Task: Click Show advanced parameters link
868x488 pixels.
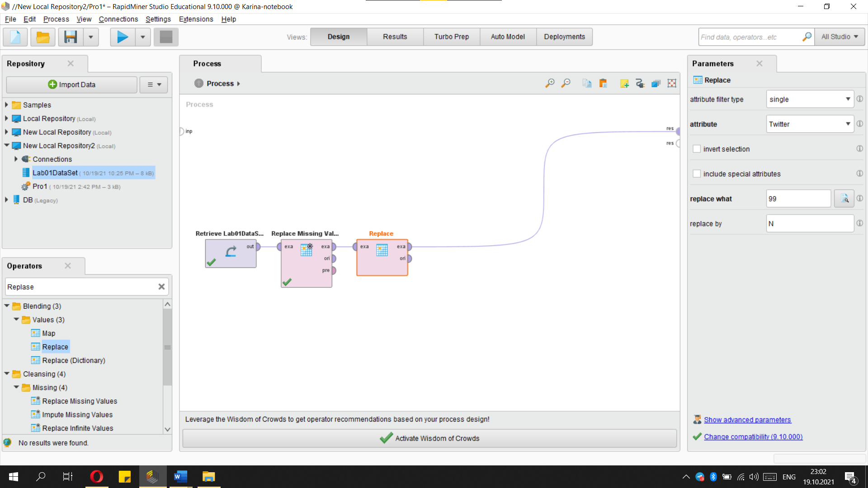Action: [x=747, y=420]
